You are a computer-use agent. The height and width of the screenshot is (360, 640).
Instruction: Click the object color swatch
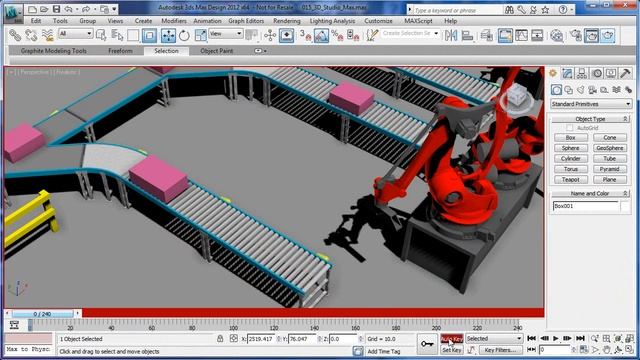(625, 206)
